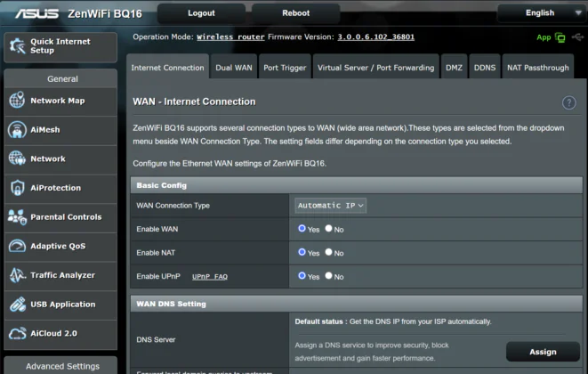Viewport: 588px width, 374px height.
Task: Click the Traffic Analyzer pulse icon
Action: (x=17, y=275)
